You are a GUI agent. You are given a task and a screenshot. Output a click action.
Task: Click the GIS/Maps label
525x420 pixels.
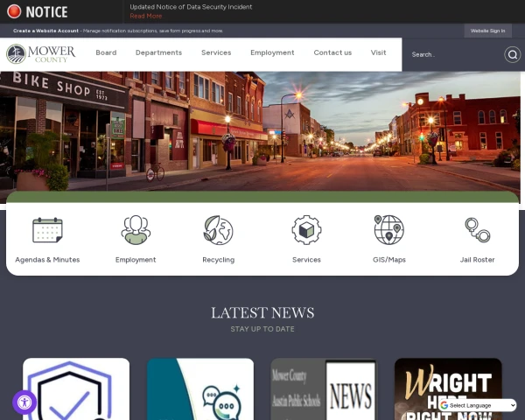point(389,260)
